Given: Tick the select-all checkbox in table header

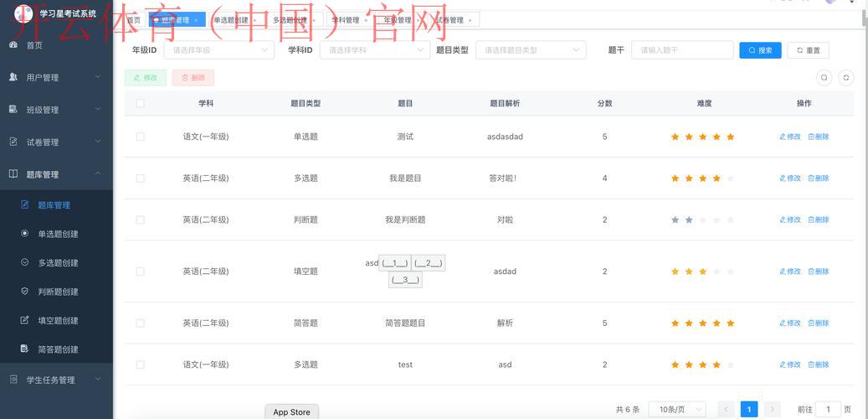Looking at the screenshot, I should 140,103.
